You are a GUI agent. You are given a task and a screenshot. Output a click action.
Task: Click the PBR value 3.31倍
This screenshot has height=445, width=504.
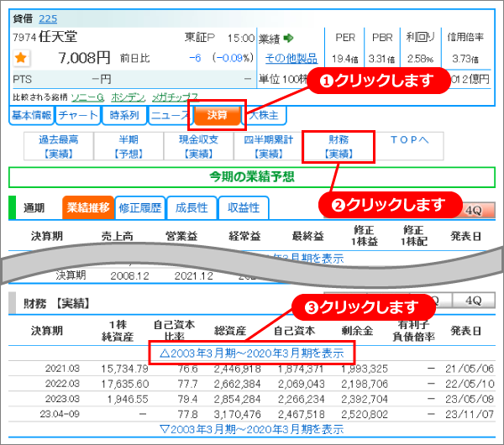pos(382,59)
